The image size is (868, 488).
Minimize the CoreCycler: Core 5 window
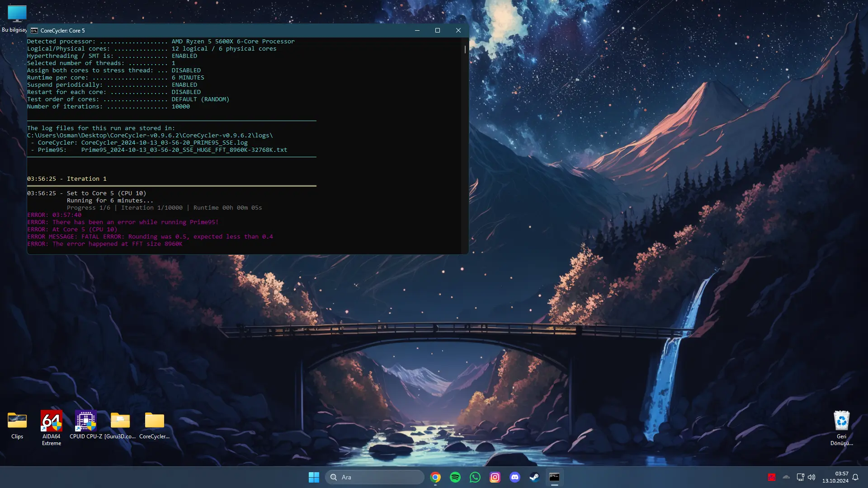417,30
